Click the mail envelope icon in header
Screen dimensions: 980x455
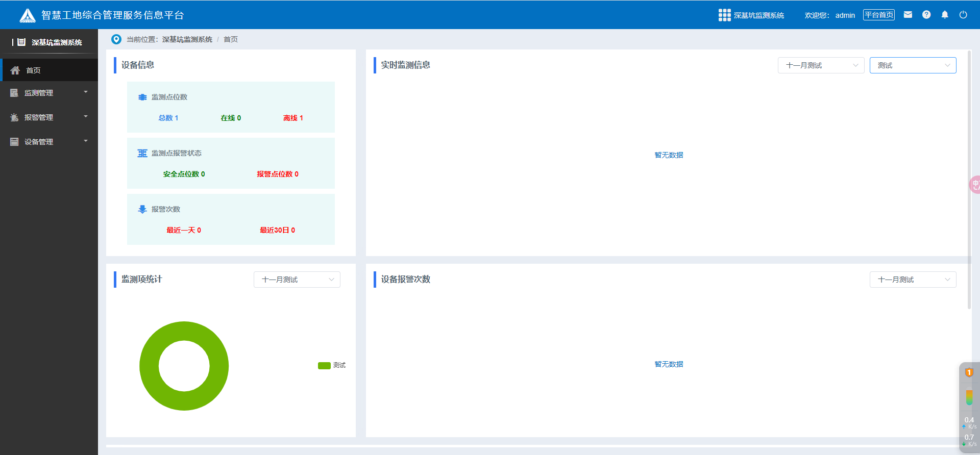tap(908, 15)
